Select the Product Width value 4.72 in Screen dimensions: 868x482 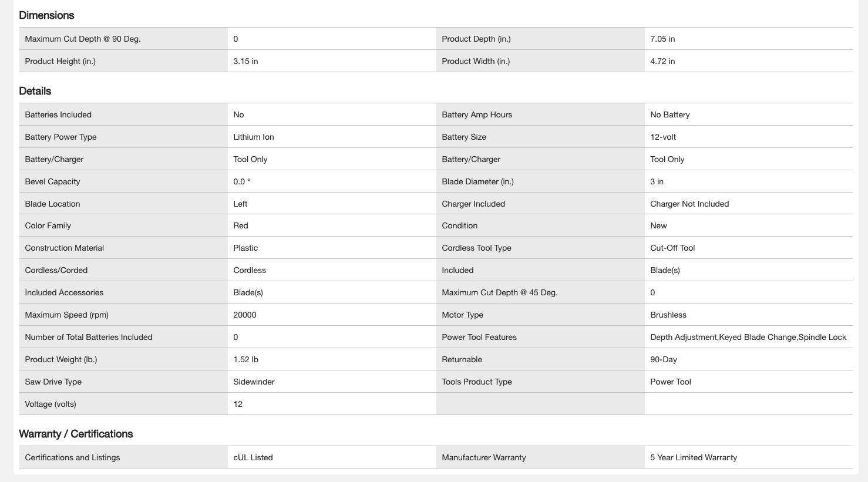[662, 61]
